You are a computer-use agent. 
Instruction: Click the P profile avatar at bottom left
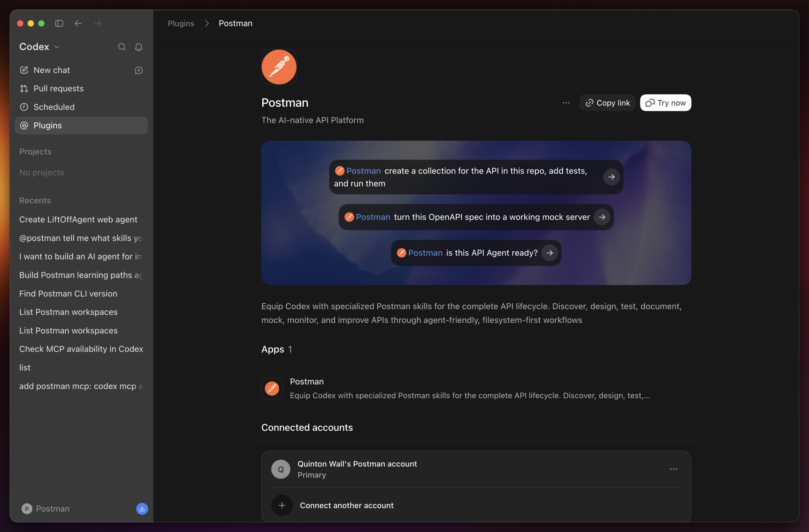point(27,509)
